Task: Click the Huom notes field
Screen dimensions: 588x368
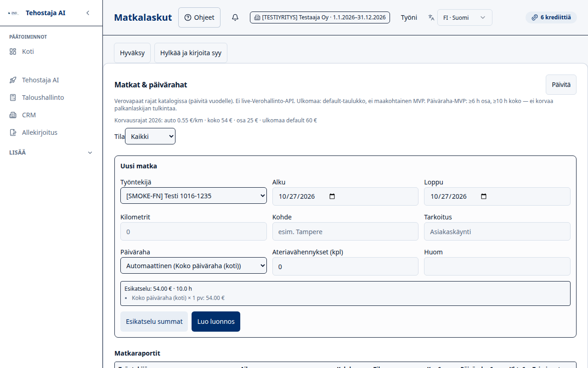Action: coord(497,266)
